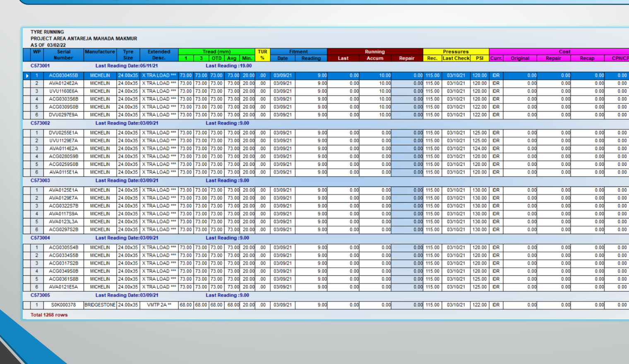Click the Running Accum sub-column header
The image size is (629, 364).
coord(375,58)
